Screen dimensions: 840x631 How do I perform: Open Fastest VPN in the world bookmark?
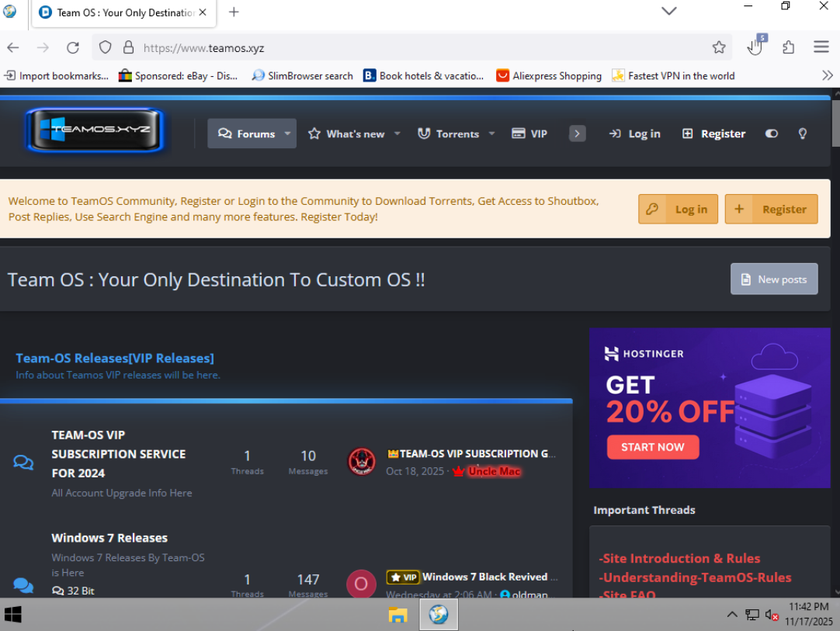[673, 75]
